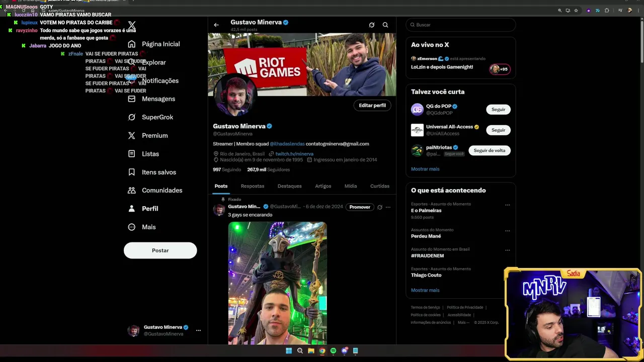644x362 pixels.
Task: Open Informações de anúncios footer link
Action: coord(431,323)
